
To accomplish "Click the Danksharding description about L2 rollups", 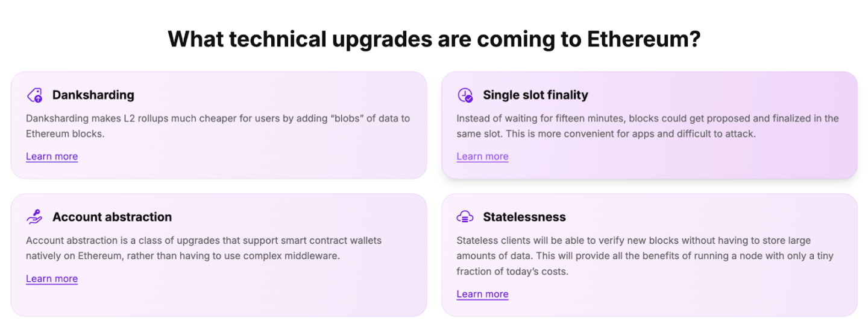I will [x=218, y=126].
